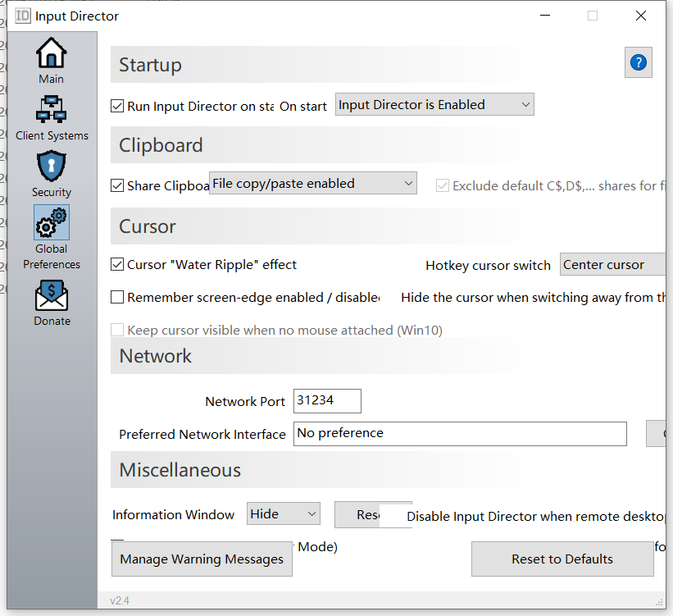
Task: Click Preferred Network Interface No preference field
Action: pos(460,433)
